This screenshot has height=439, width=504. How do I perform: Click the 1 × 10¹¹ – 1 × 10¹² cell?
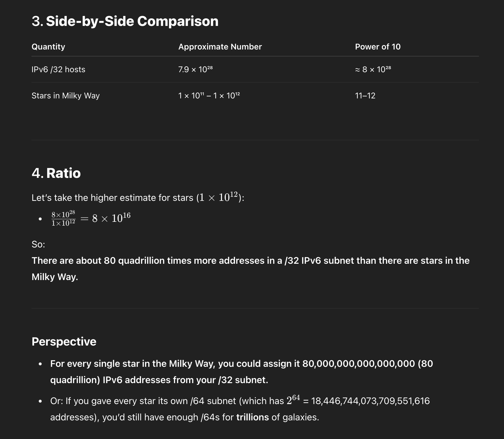(x=209, y=95)
